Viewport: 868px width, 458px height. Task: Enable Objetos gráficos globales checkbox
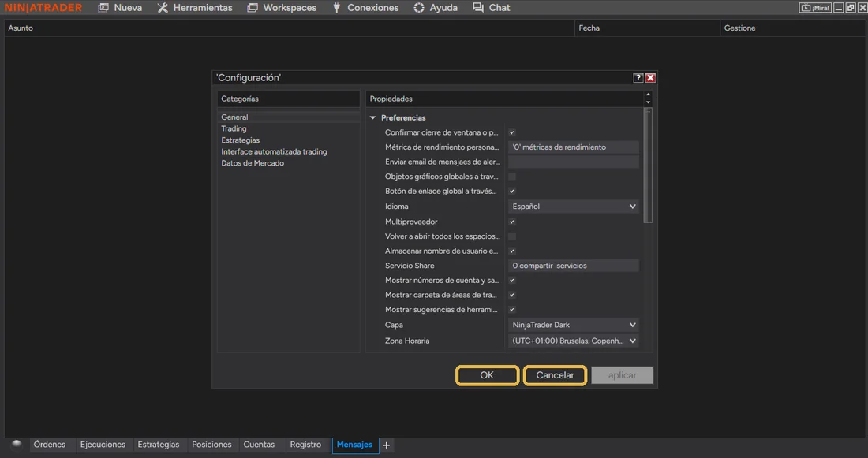(x=512, y=177)
